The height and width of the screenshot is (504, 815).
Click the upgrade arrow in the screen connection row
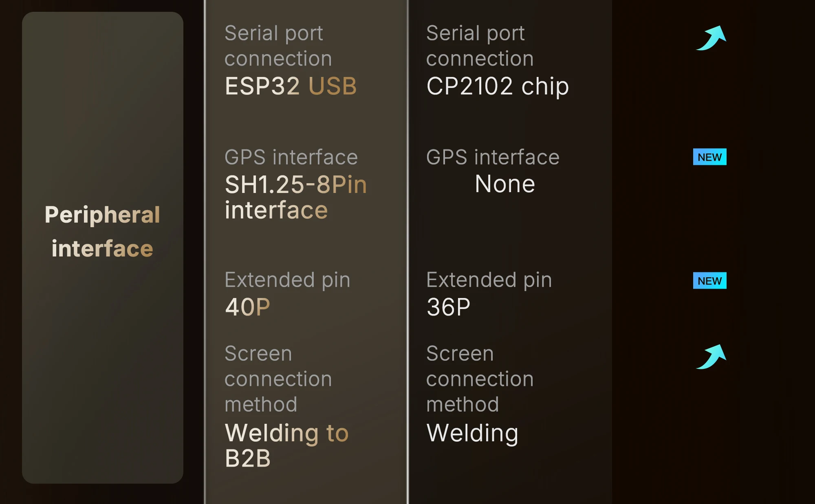pyautogui.click(x=711, y=357)
